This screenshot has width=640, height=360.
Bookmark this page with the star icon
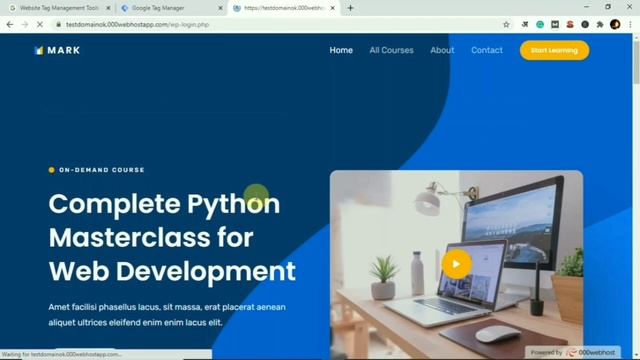(x=506, y=24)
